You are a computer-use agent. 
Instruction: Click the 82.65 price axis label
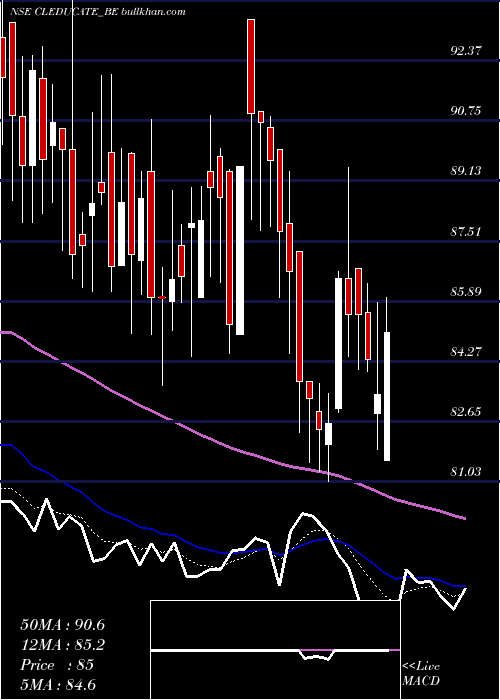tap(466, 411)
